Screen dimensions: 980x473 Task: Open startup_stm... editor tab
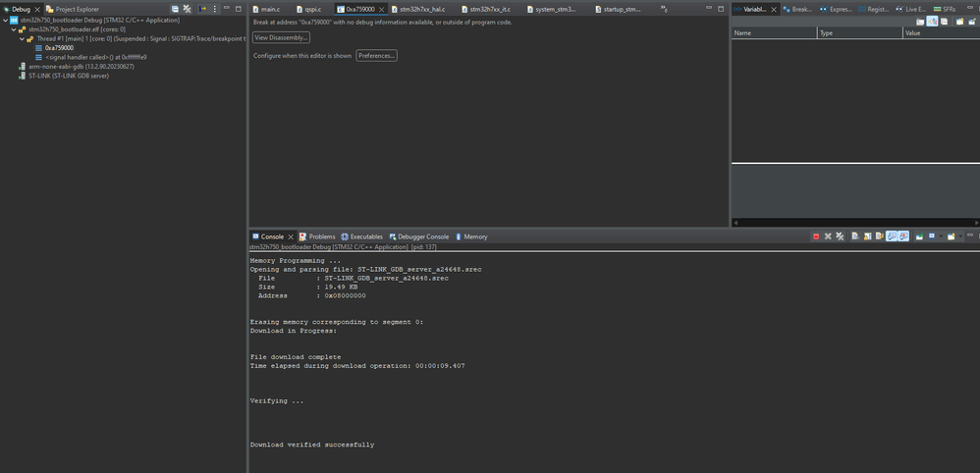pyautogui.click(x=618, y=10)
